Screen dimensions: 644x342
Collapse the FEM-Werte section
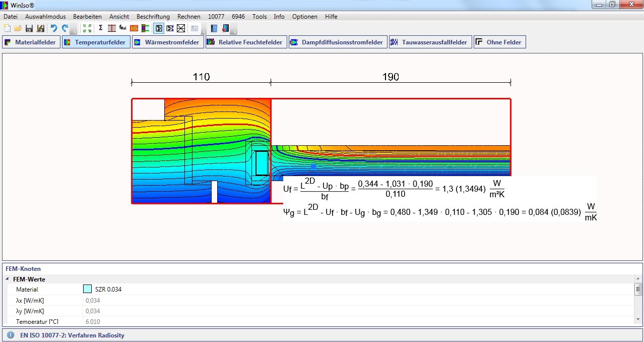[x=8, y=279]
